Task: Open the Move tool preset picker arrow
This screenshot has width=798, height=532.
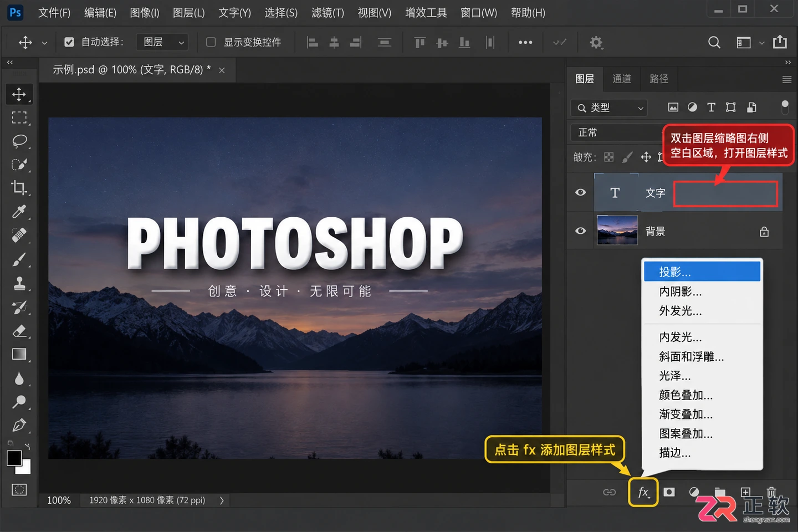Action: [x=44, y=43]
